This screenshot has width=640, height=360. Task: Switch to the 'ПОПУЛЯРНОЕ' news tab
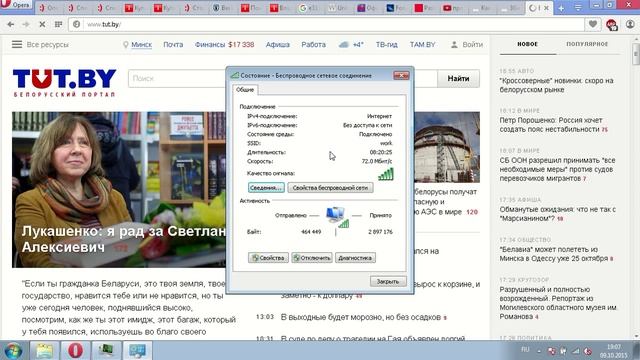pyautogui.click(x=587, y=44)
